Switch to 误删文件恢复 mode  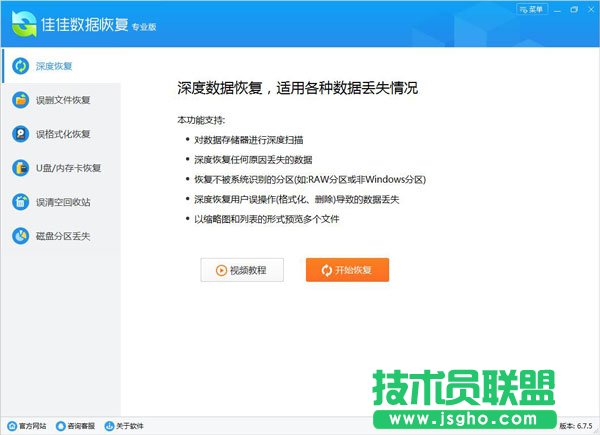click(61, 100)
